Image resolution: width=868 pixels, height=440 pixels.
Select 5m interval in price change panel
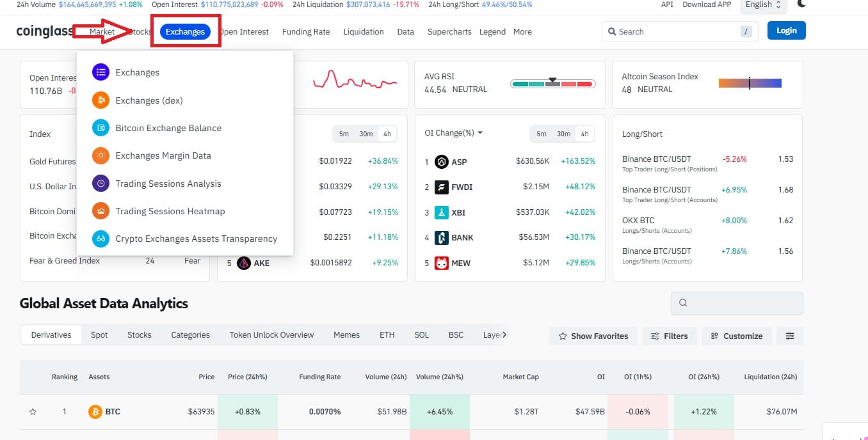pos(344,134)
